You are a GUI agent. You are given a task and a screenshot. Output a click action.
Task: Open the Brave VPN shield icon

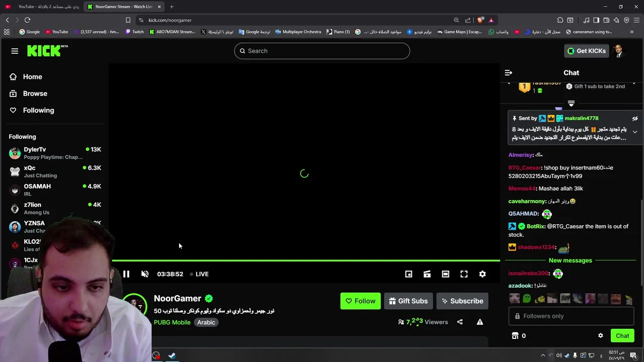(626, 20)
